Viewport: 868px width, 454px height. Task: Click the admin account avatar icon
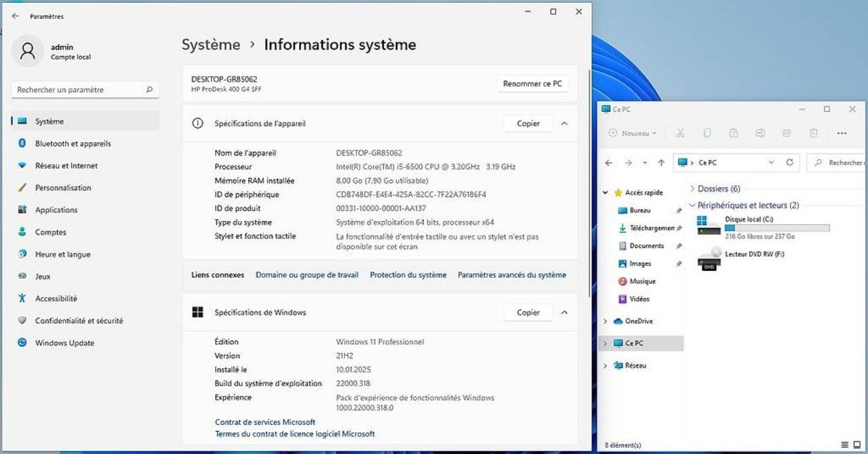pyautogui.click(x=28, y=51)
